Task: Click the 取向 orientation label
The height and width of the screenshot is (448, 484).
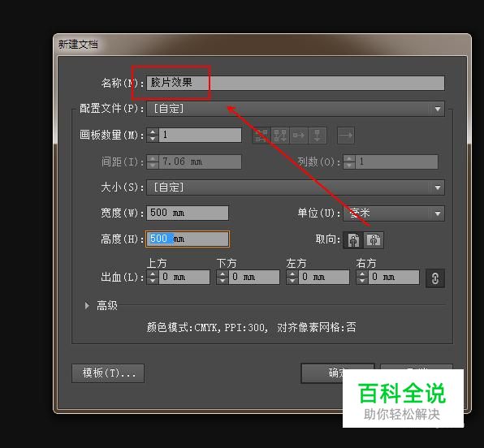Action: click(x=327, y=239)
